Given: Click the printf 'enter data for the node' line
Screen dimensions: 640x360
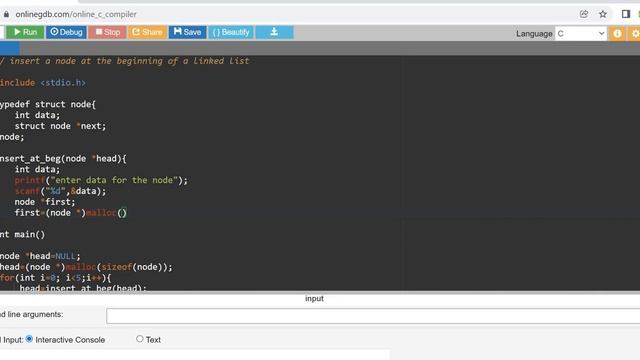Looking at the screenshot, I should 101,180.
